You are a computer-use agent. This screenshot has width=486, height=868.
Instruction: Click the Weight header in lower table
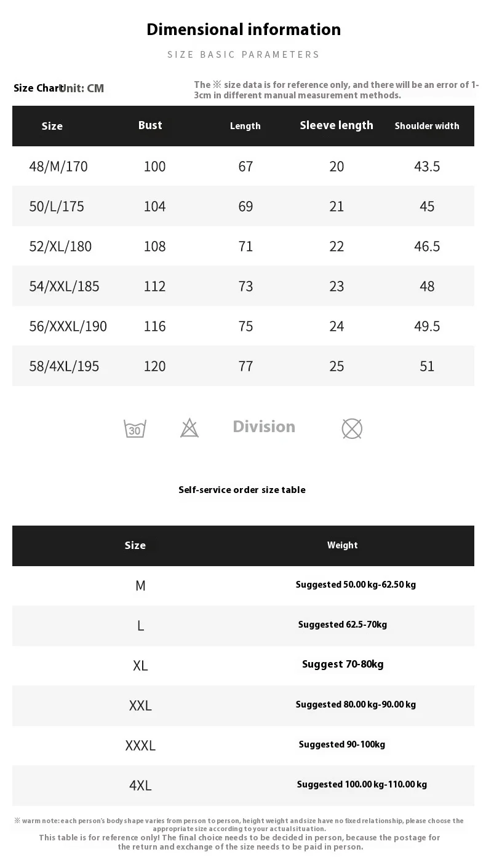(343, 545)
